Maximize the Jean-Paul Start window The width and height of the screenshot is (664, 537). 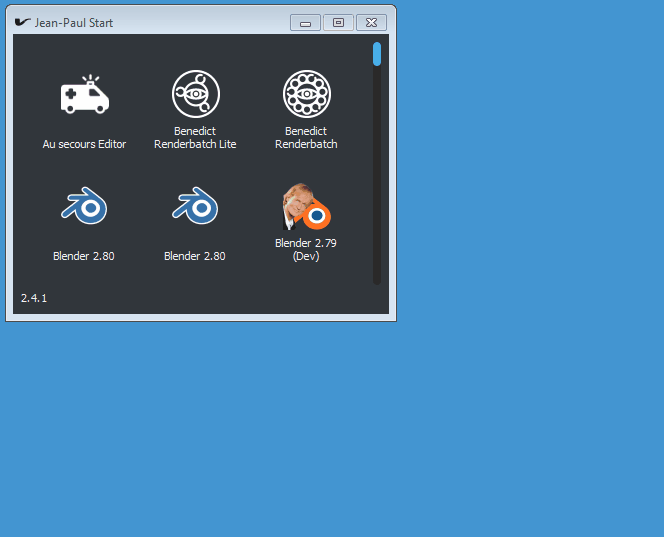click(x=338, y=22)
